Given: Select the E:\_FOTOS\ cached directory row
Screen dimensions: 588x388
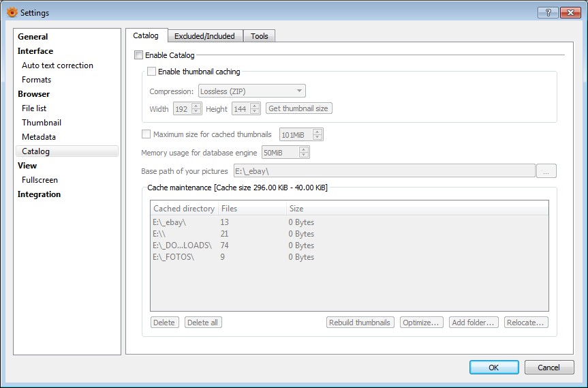Looking at the screenshot, I should [349, 257].
